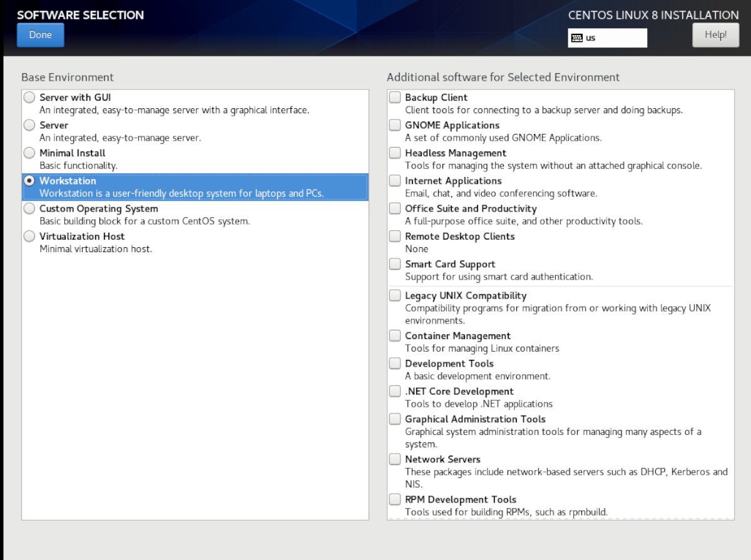Enable Office Suite and Productivity
This screenshot has height=560, width=751.
tap(395, 208)
